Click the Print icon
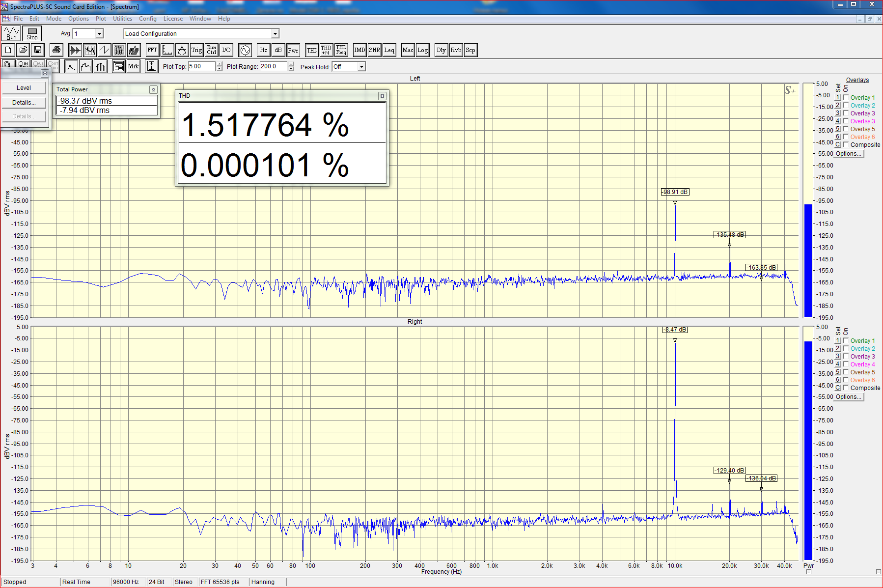The width and height of the screenshot is (883, 588). click(56, 50)
